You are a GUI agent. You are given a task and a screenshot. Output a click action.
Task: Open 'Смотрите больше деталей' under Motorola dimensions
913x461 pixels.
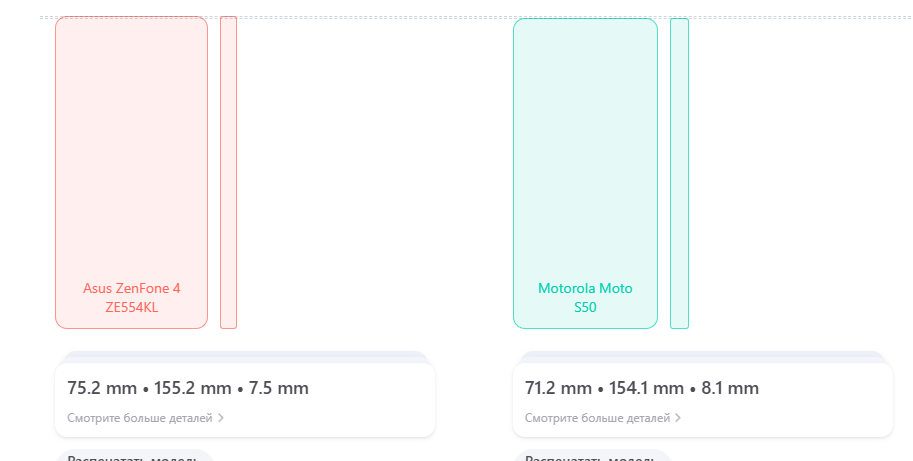[598, 418]
